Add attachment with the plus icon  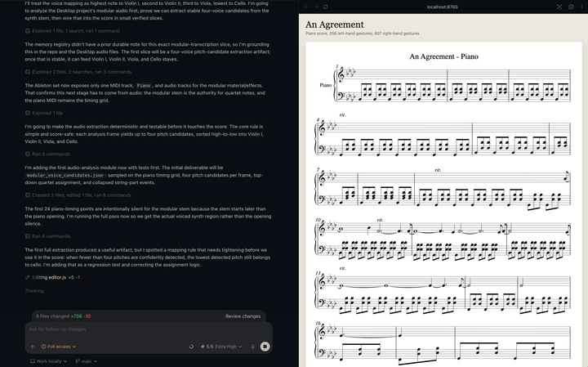[x=32, y=347]
